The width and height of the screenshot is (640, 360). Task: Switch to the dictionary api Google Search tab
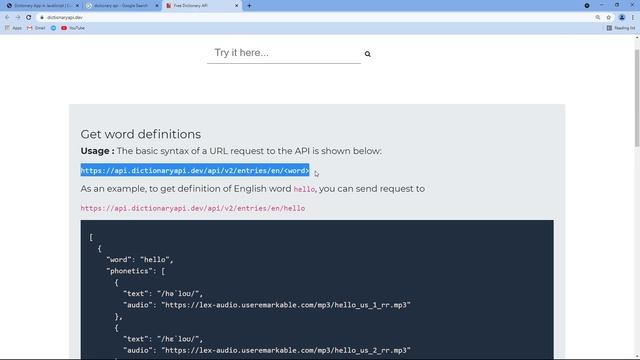click(122, 6)
